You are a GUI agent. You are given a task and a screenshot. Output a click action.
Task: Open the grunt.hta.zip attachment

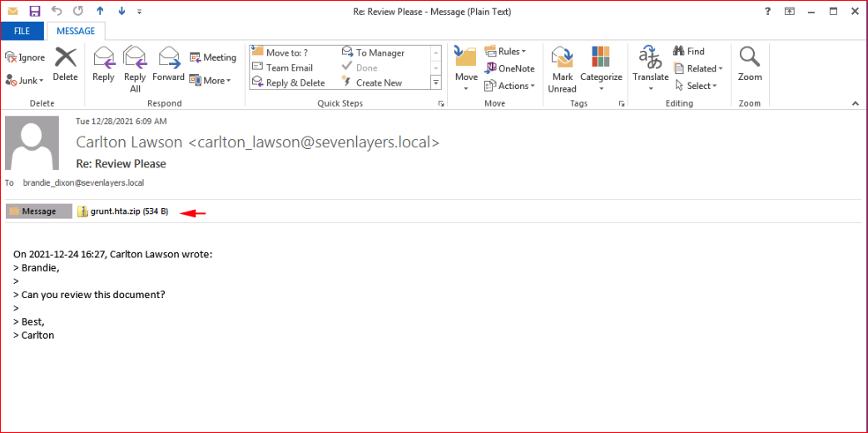[x=123, y=212]
